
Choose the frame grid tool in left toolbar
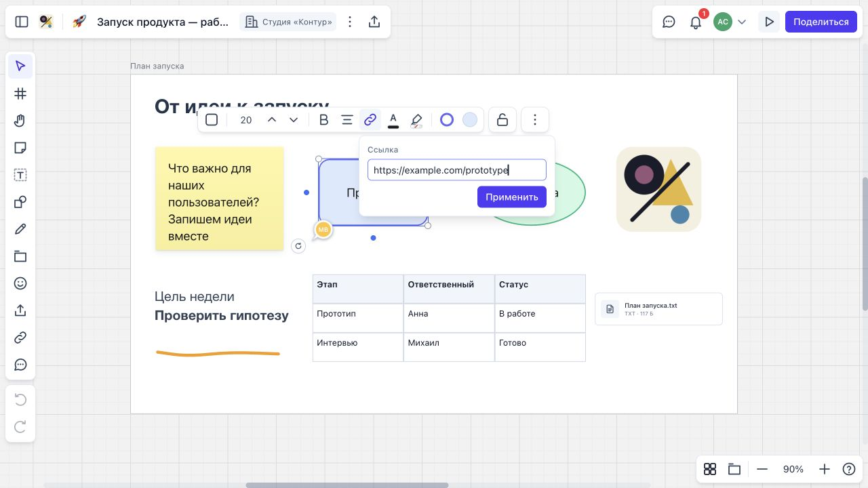[20, 94]
